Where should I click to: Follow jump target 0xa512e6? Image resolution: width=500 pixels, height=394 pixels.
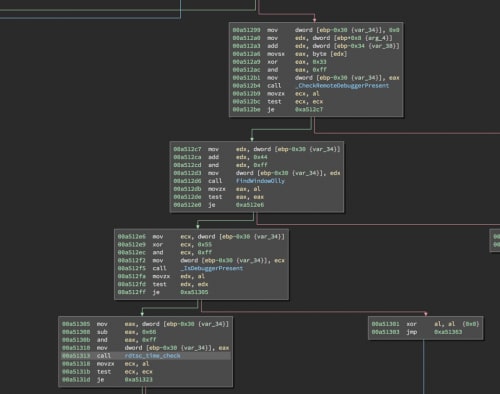pos(250,205)
